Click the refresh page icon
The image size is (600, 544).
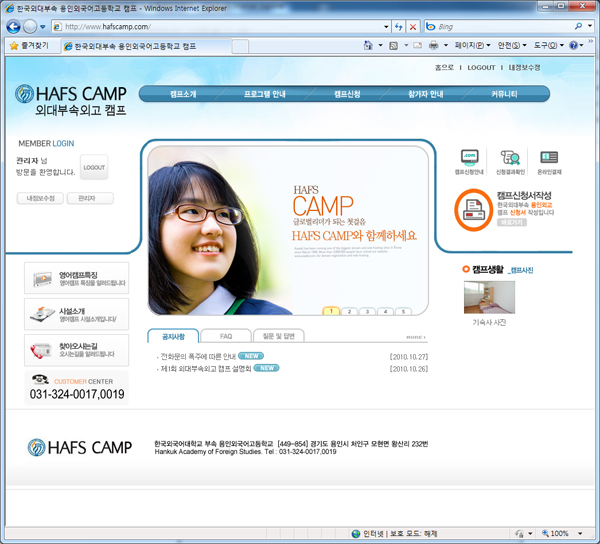[398, 27]
